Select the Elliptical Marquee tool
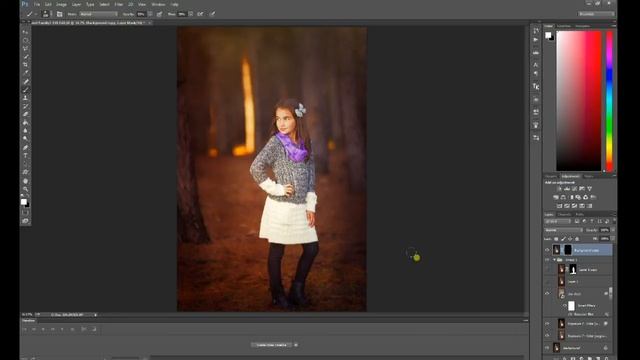 (25, 40)
